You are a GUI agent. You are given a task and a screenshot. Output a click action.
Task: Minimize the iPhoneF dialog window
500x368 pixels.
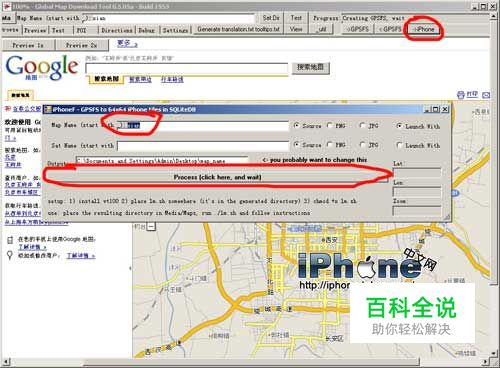coord(427,109)
